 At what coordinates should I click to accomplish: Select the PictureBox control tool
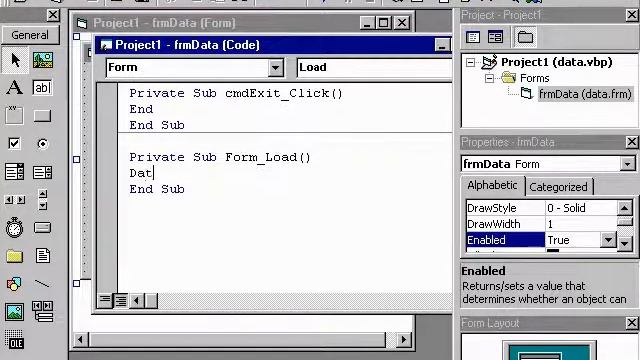pos(42,60)
